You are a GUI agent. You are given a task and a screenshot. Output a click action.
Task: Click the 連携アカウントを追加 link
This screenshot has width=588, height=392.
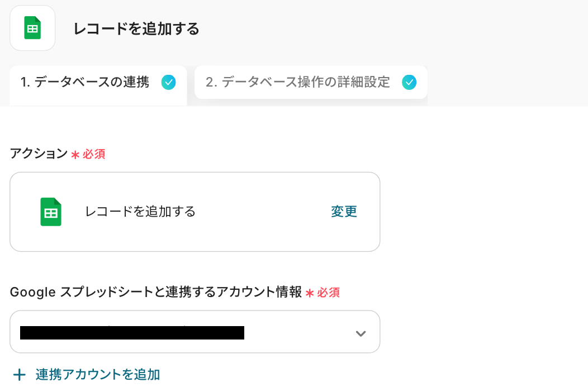[x=98, y=375]
